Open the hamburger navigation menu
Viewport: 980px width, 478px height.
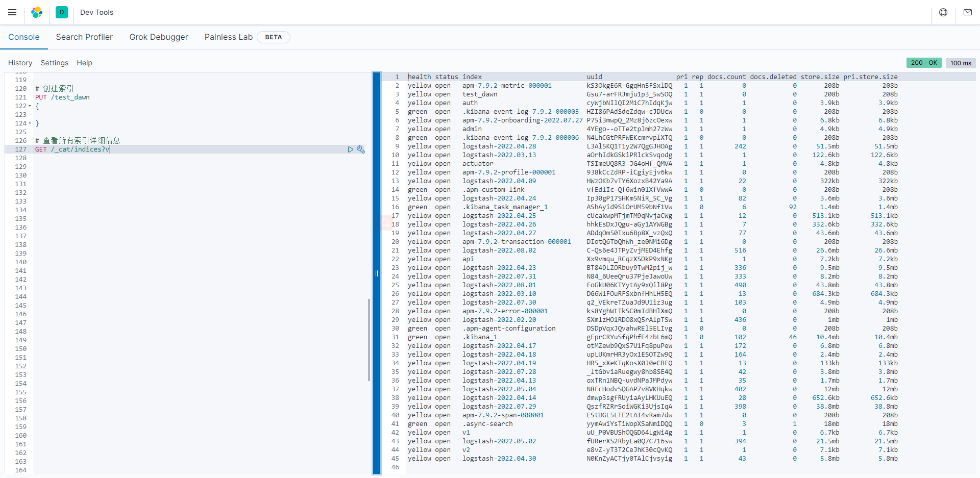tap(12, 12)
